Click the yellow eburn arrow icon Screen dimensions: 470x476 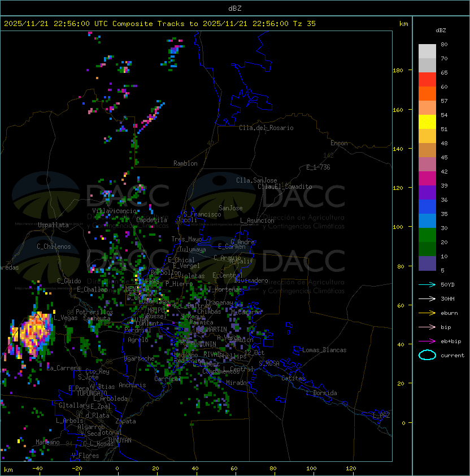click(427, 313)
